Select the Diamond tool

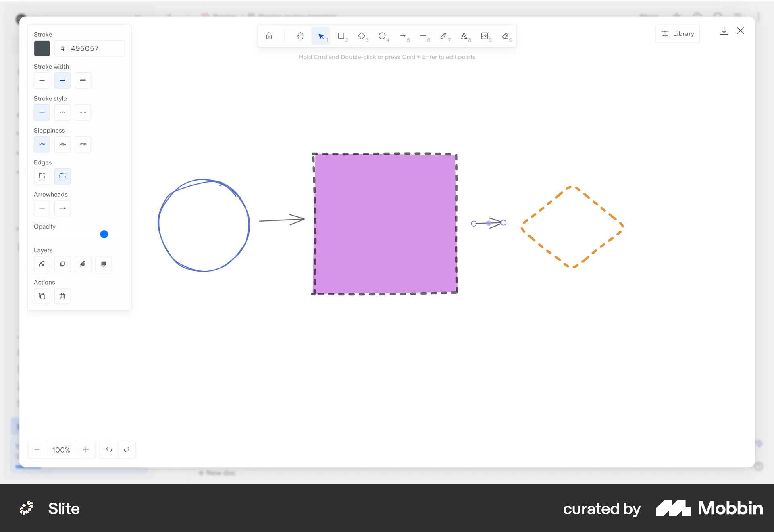click(x=362, y=36)
